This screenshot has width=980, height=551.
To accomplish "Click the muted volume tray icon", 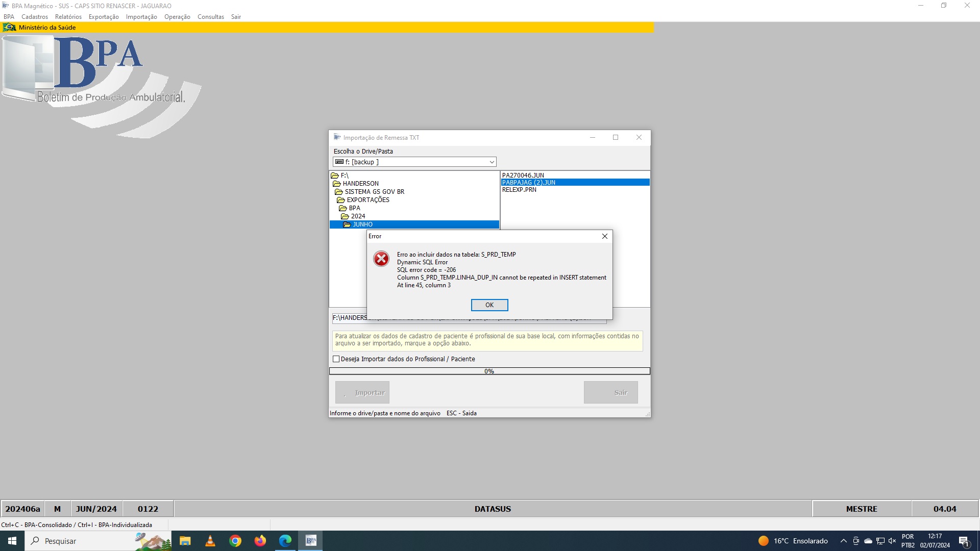I will point(892,541).
